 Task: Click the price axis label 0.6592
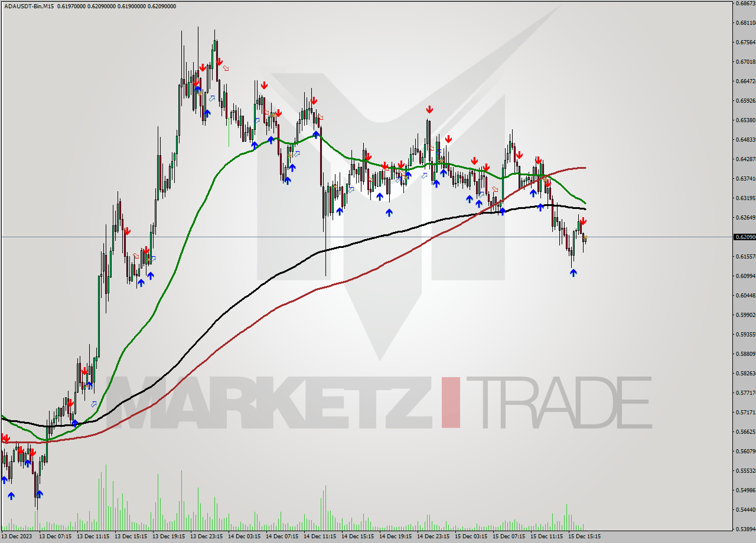click(x=746, y=100)
